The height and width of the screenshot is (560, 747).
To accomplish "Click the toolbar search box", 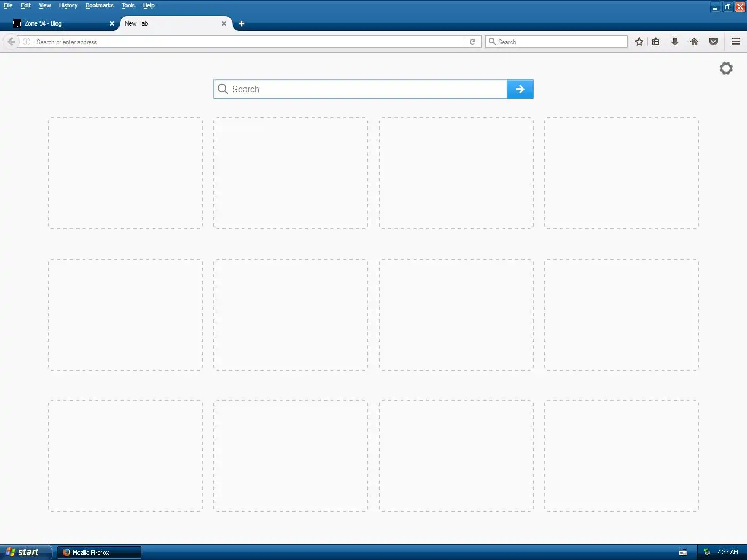I will point(557,42).
